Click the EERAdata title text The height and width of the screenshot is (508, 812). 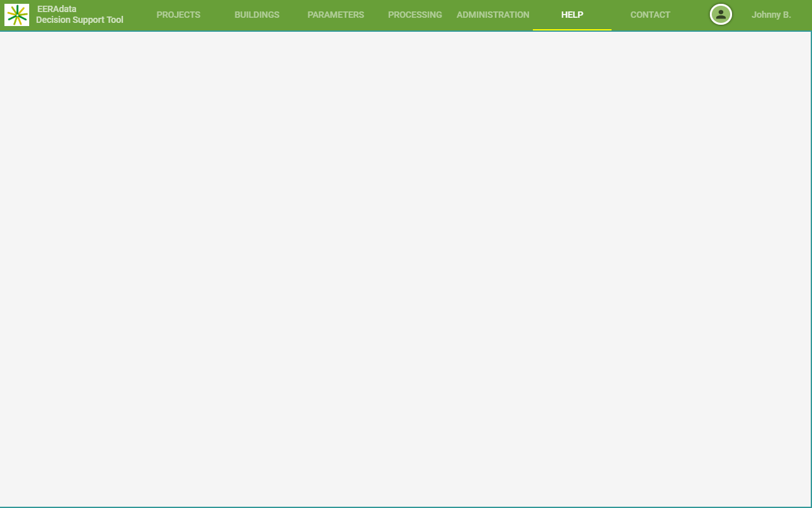point(57,9)
